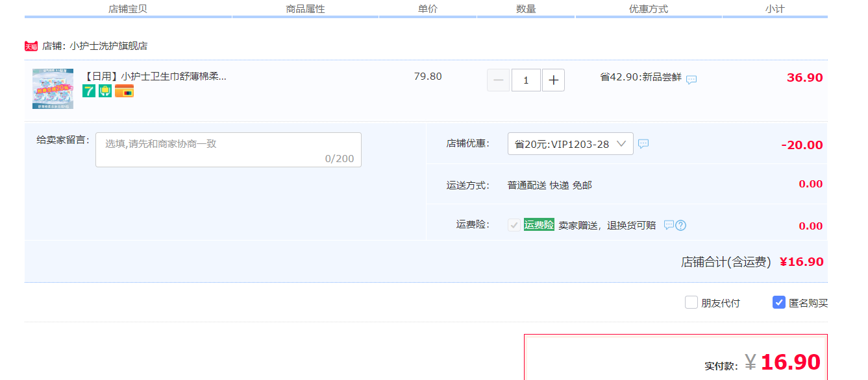Click the green 运费险 label badge
This screenshot has width=868, height=380.
pyautogui.click(x=539, y=225)
